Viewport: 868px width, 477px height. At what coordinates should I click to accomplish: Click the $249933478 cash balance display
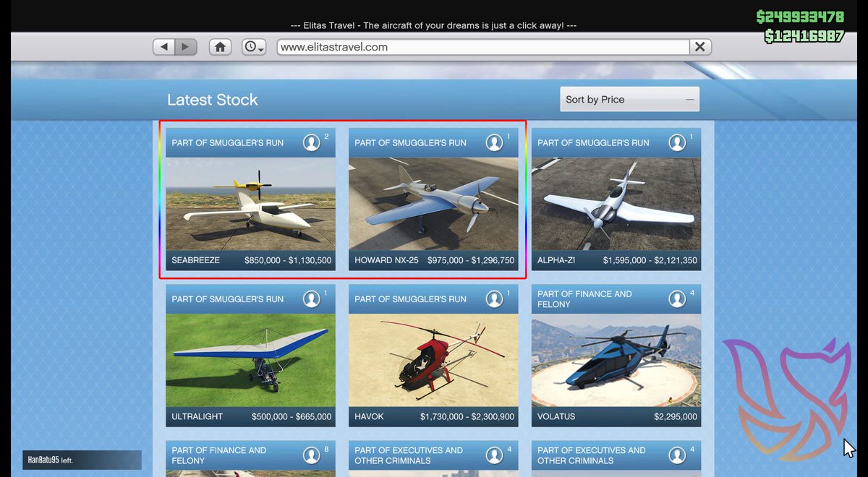click(x=800, y=17)
